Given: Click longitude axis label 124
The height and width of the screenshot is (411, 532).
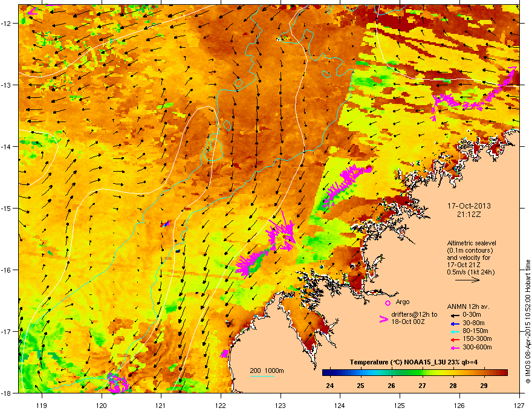Looking at the screenshot, I should [x=340, y=405].
